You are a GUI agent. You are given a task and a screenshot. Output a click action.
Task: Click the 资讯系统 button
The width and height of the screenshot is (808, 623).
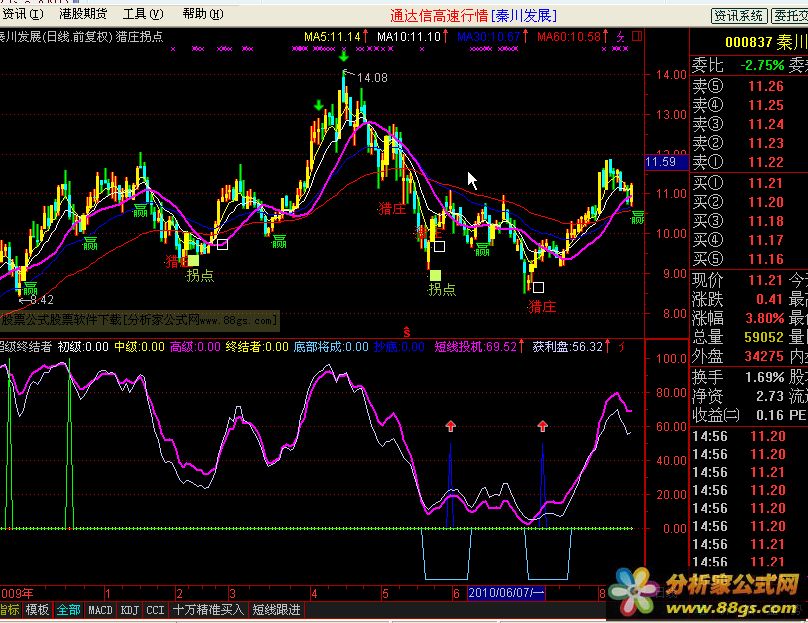(739, 16)
